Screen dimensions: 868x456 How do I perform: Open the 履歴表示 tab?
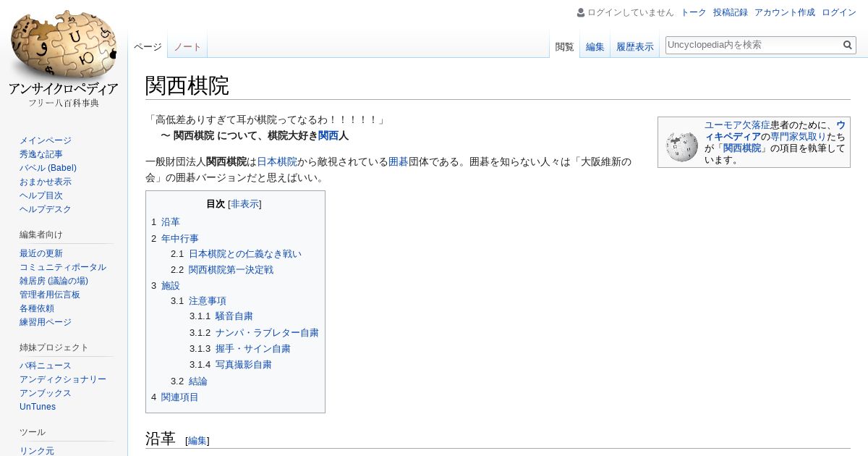(x=635, y=47)
